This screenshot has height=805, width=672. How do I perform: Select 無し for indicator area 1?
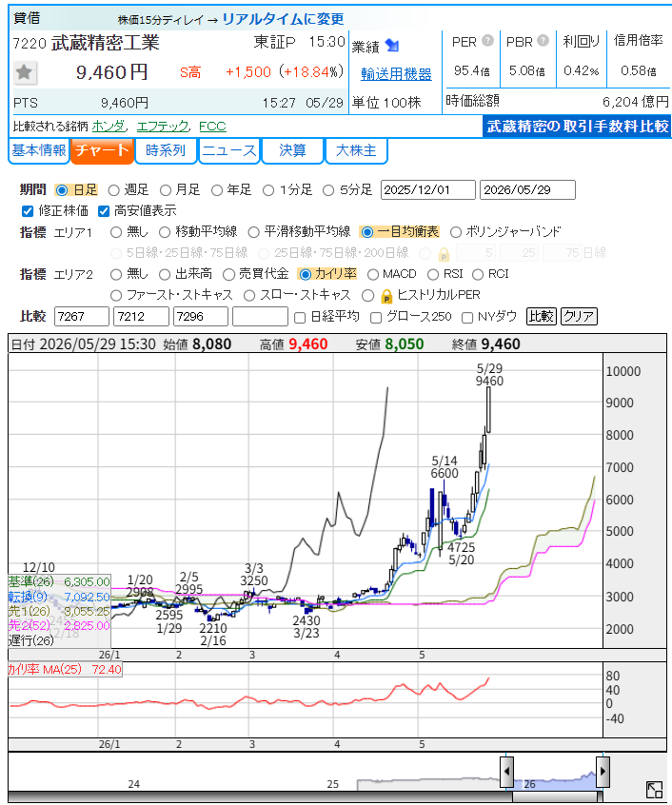[116, 232]
